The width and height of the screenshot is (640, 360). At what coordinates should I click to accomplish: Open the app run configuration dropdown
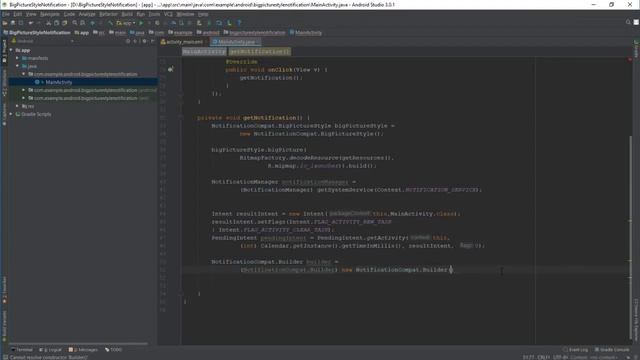pyautogui.click(x=126, y=23)
